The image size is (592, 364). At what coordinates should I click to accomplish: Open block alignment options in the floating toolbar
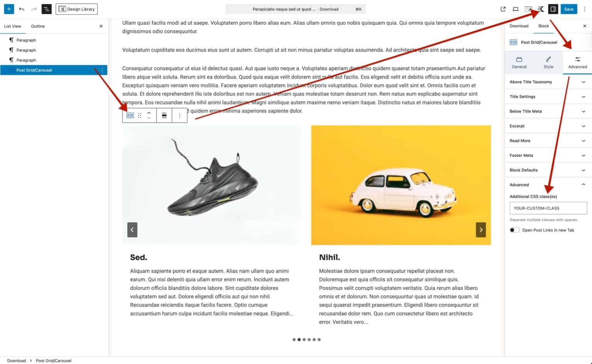click(x=164, y=115)
